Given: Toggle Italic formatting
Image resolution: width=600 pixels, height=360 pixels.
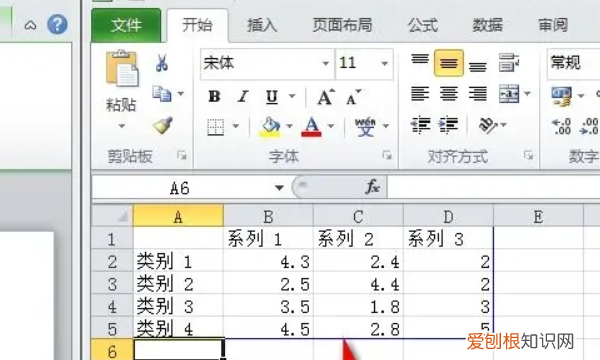Looking at the screenshot, I should point(243,96).
